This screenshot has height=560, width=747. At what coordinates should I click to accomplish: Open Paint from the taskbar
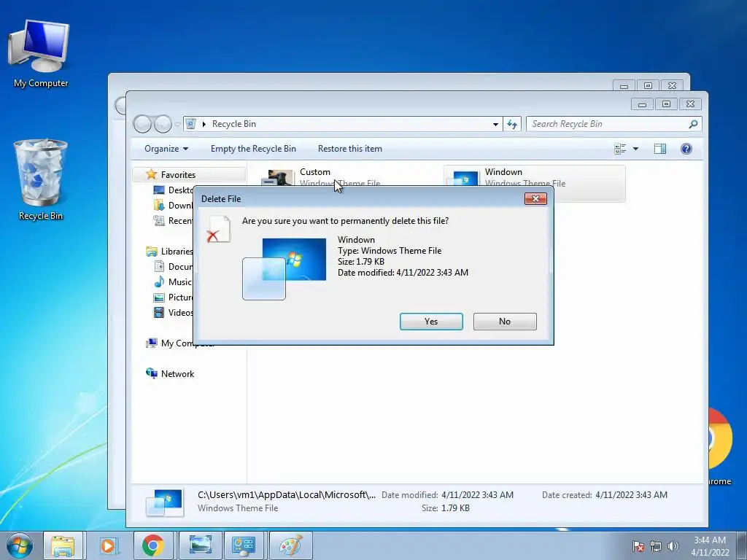click(x=290, y=545)
